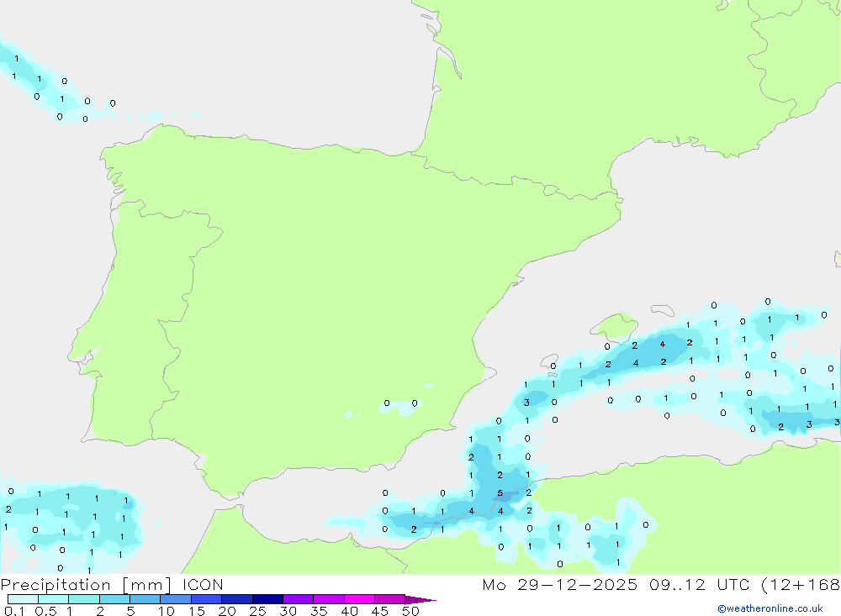Screen dimensions: 841x616
Task: Click the island of Mallorca on the map
Action: pos(614,326)
